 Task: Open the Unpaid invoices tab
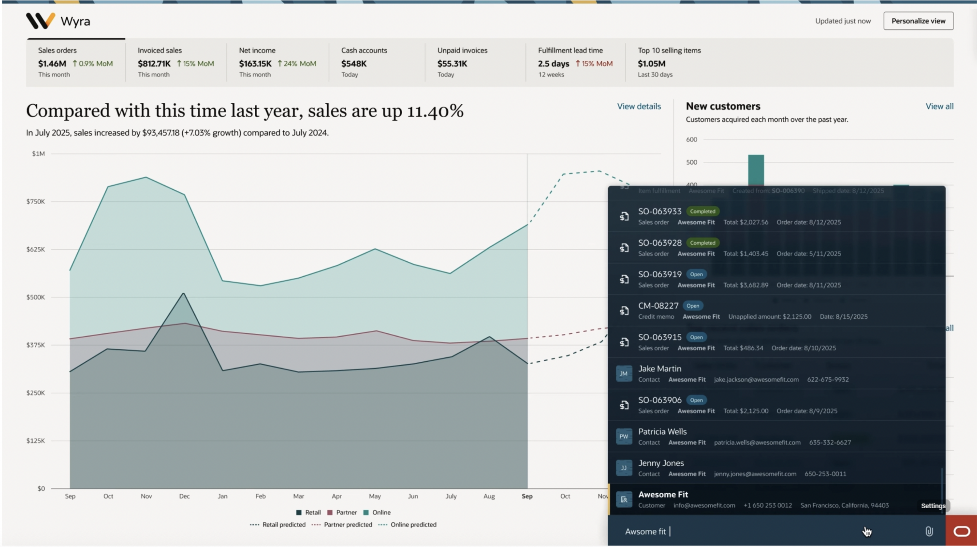(475, 62)
